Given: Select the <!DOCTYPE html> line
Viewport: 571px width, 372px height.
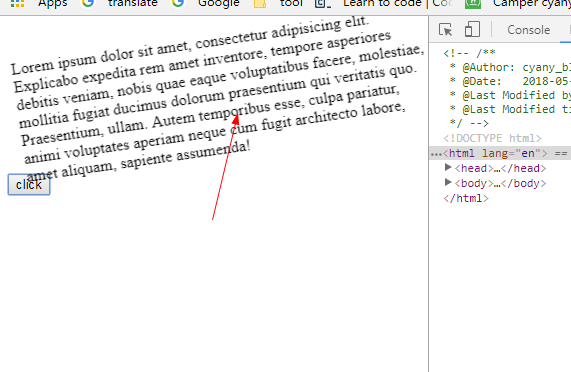Looking at the screenshot, I should tap(492, 138).
